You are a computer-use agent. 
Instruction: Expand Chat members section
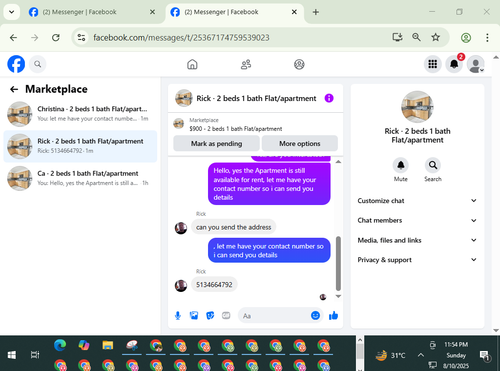(x=417, y=220)
